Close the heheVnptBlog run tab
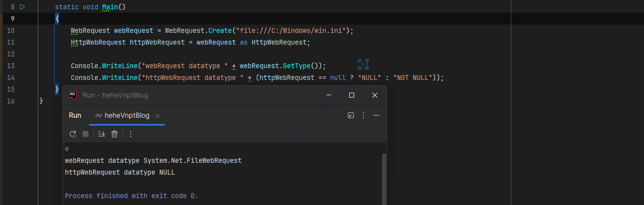 click(158, 116)
